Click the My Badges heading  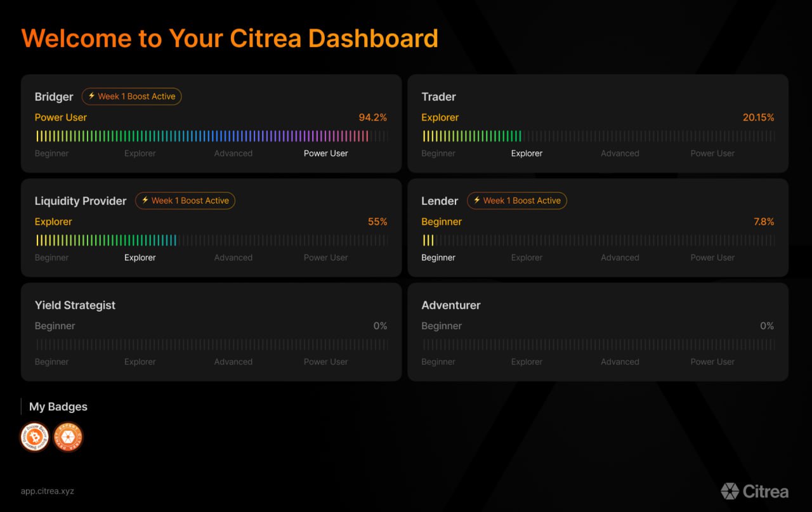[58, 407]
